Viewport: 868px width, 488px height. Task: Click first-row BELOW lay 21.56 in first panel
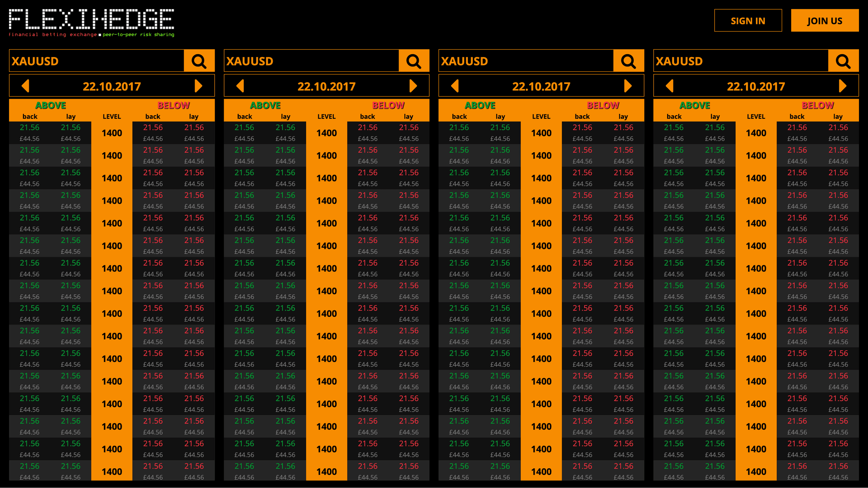point(194,128)
